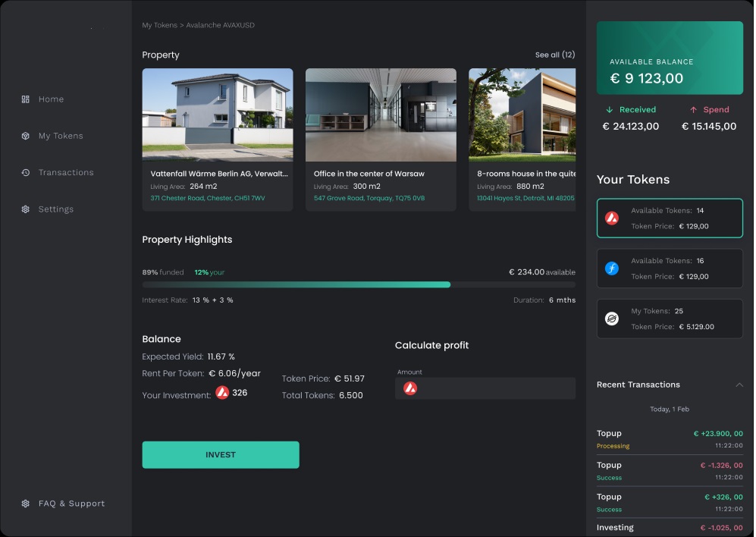Click the Duration 6 mths text

544,300
